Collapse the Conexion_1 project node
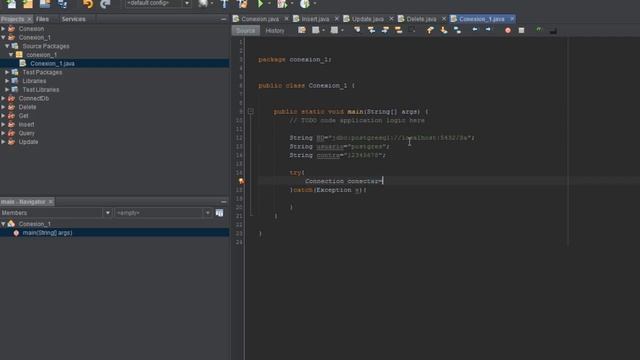 pos(3,38)
